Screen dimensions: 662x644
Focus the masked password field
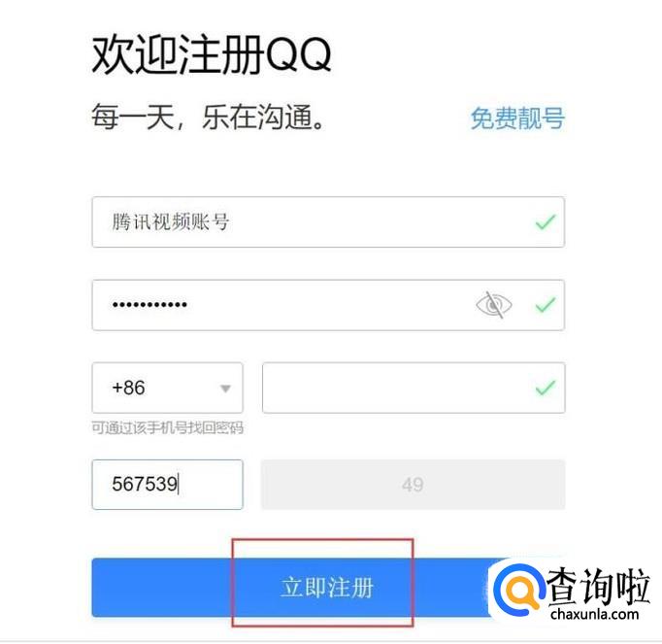[x=328, y=305]
